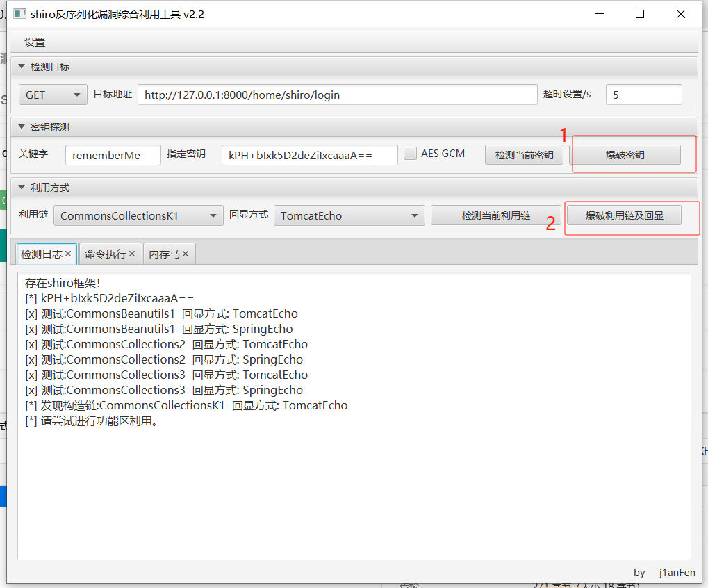Viewport: 708px width, 588px height.
Task: Click the 检测当前密钥 button
Action: click(x=524, y=155)
